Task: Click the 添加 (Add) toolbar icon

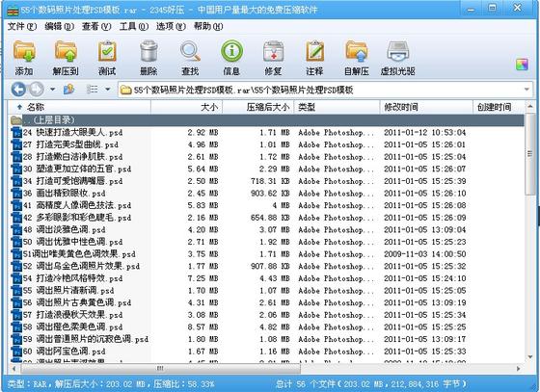Action: click(24, 52)
